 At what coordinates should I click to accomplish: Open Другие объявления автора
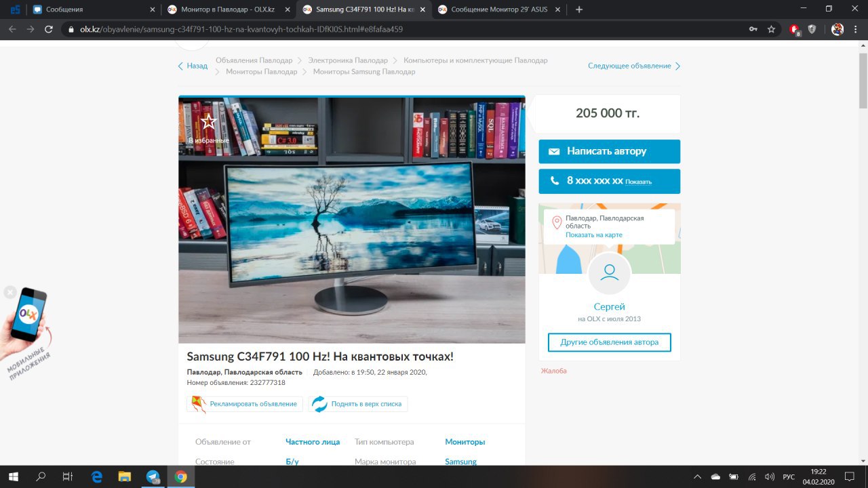[x=610, y=342]
